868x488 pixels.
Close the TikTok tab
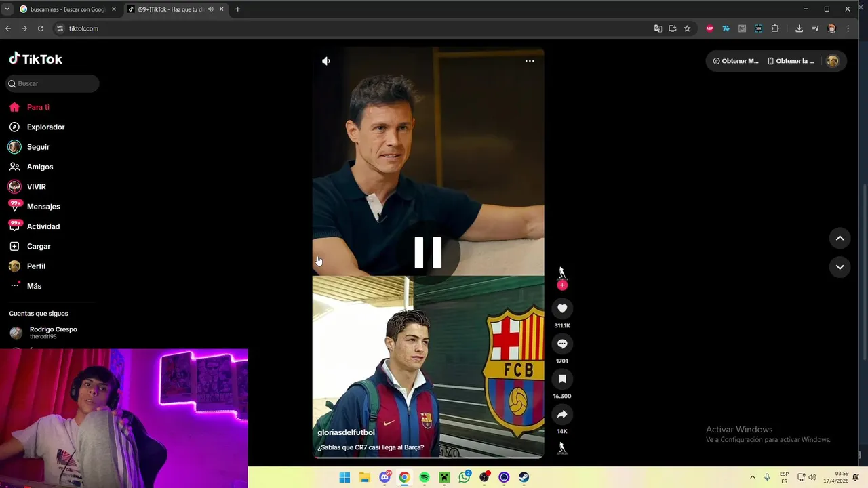coord(221,9)
